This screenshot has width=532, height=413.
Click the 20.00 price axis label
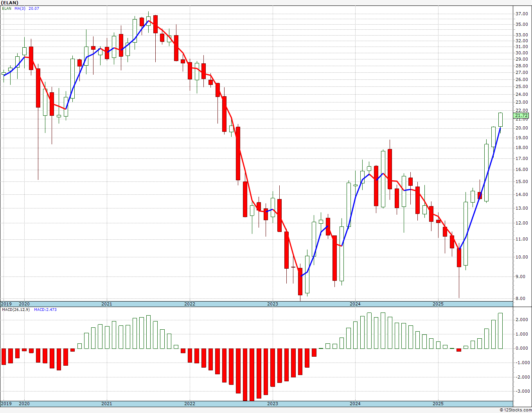[x=522, y=128]
